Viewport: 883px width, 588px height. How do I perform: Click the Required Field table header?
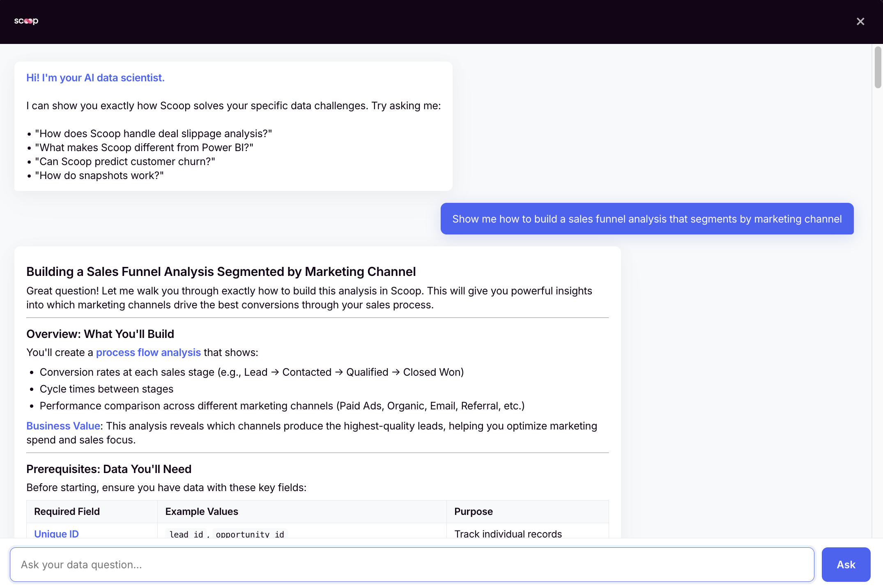(x=67, y=512)
